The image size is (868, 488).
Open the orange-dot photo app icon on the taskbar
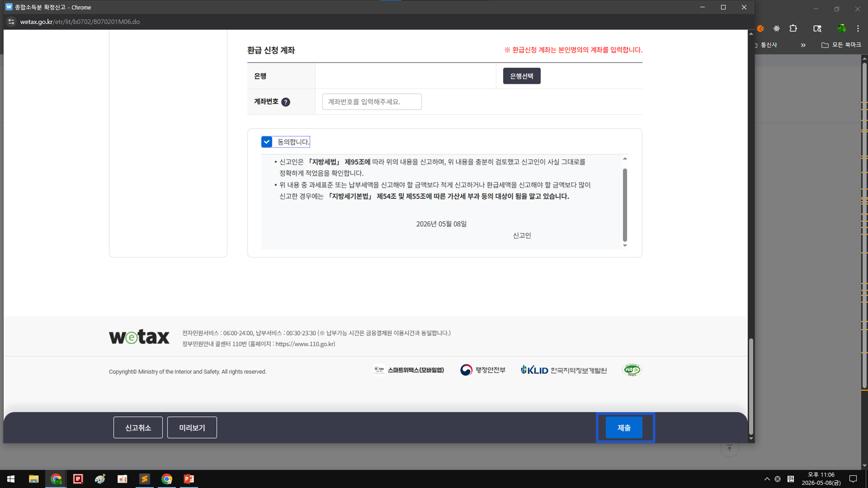point(122,479)
